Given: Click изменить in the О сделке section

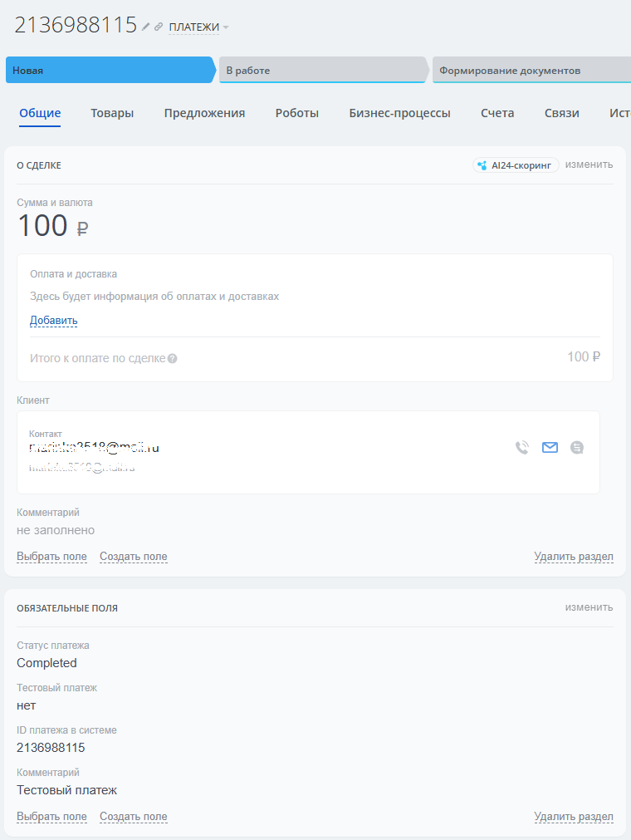Looking at the screenshot, I should click(589, 165).
